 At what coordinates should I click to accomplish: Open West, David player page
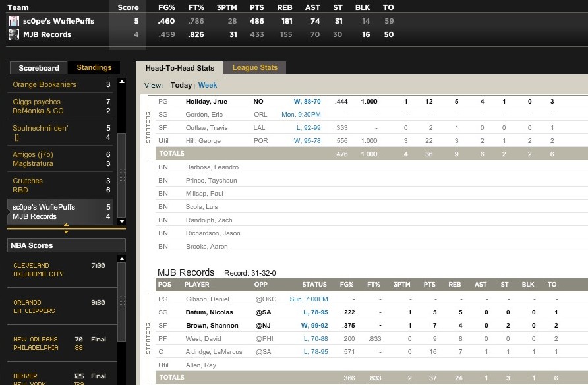pyautogui.click(x=203, y=338)
